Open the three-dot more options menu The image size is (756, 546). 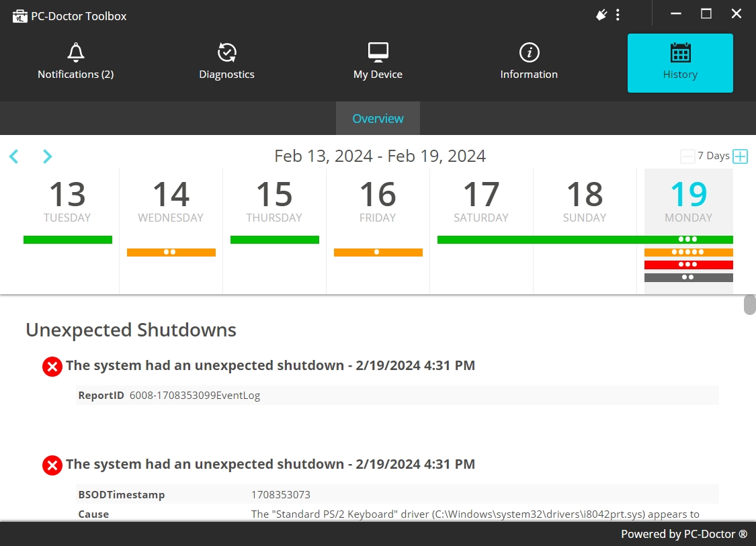click(x=618, y=15)
